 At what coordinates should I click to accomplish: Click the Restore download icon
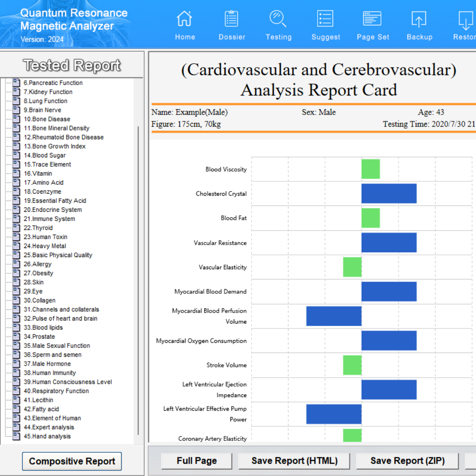[466, 20]
